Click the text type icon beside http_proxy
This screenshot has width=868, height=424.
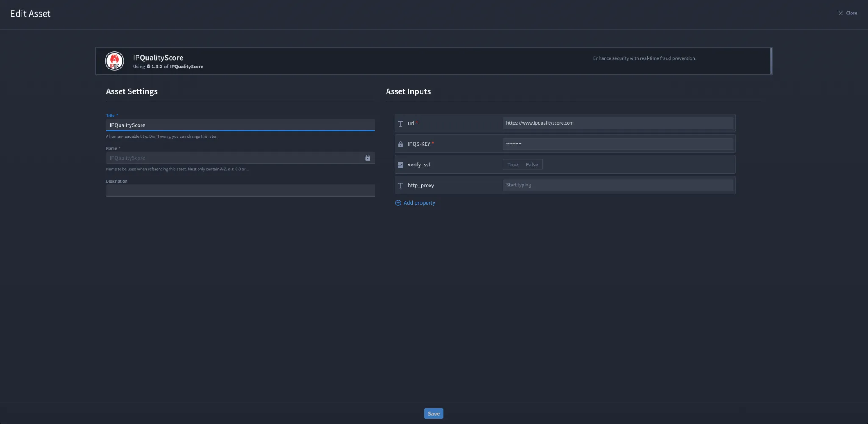[x=401, y=186]
